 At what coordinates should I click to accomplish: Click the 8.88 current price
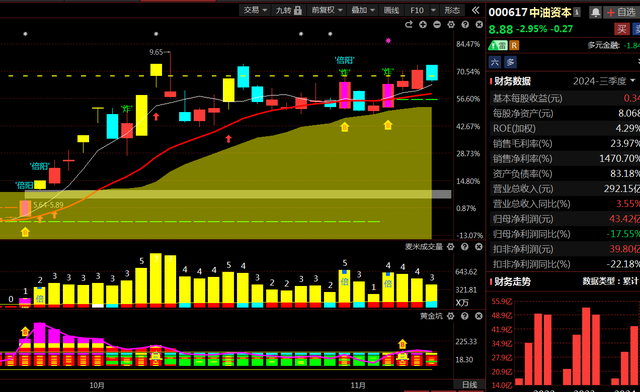500,29
